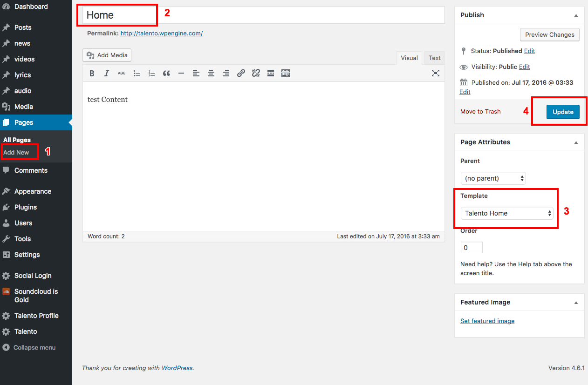Open the Parent page dropdown
This screenshot has height=385, width=588.
tap(493, 178)
